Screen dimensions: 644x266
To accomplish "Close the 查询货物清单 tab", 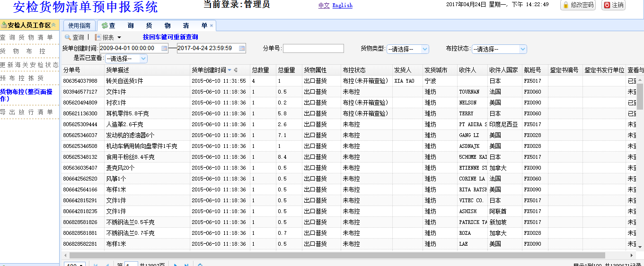I will point(212,26).
